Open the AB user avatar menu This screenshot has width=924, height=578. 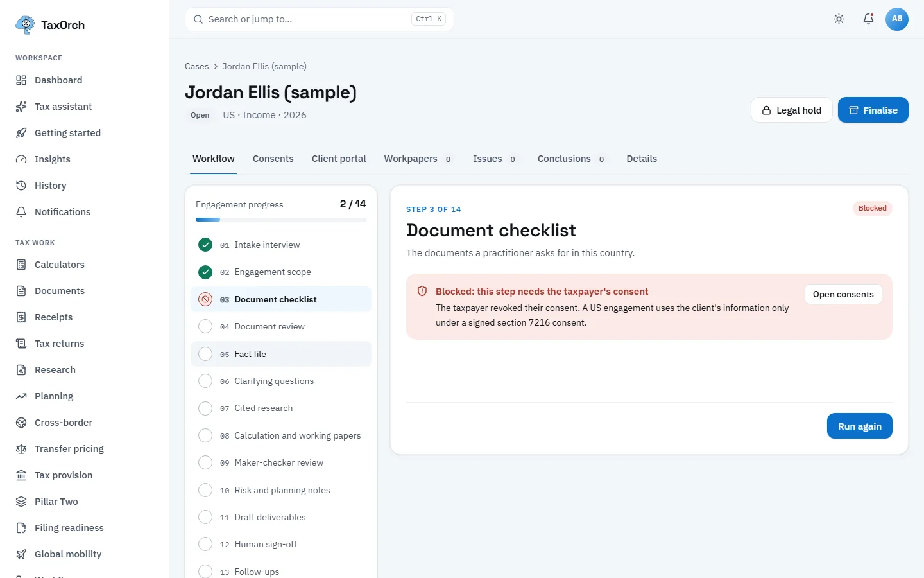pos(897,19)
